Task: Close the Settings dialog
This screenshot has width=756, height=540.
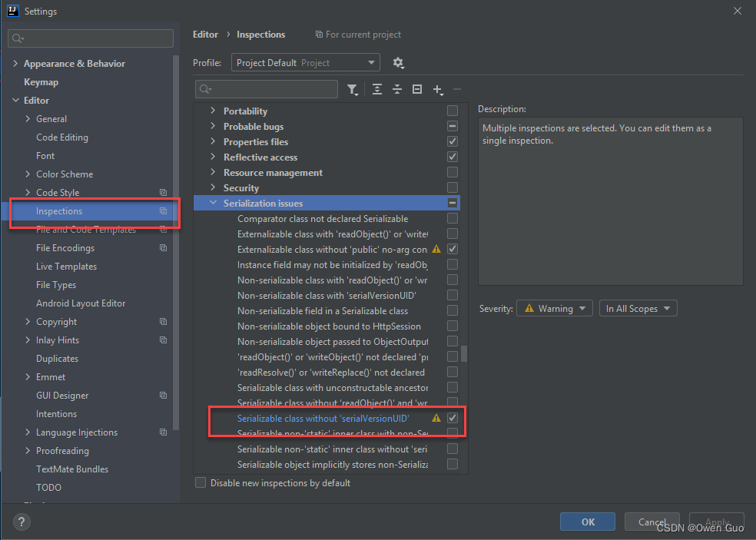Action: (x=738, y=11)
